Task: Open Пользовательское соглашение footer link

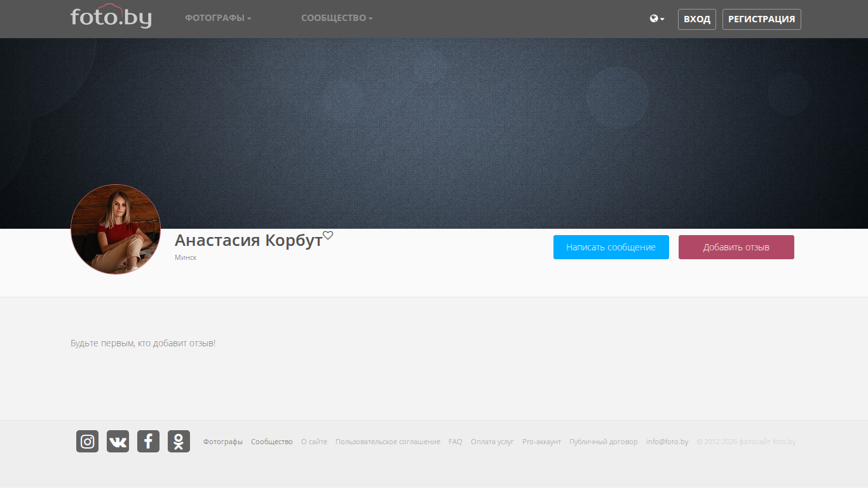Action: click(388, 442)
